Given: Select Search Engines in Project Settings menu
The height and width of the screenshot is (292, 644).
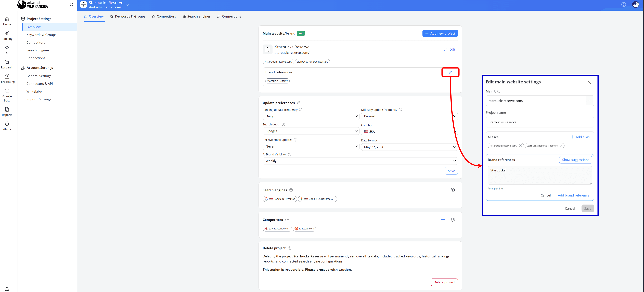Looking at the screenshot, I should [x=38, y=50].
